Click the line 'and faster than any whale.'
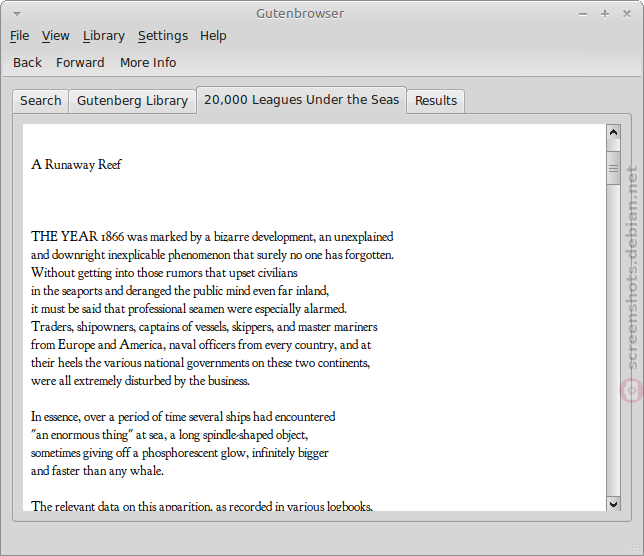This screenshot has height=556, width=644. [x=97, y=471]
